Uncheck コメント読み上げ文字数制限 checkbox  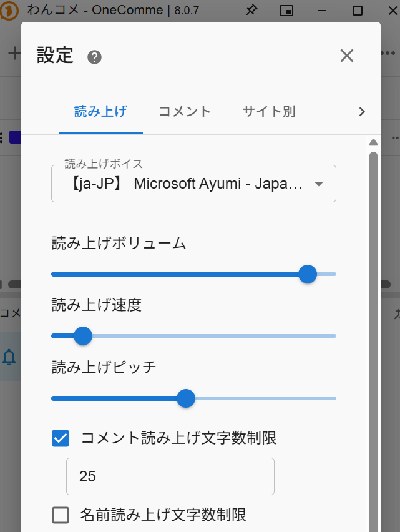[x=61, y=438]
